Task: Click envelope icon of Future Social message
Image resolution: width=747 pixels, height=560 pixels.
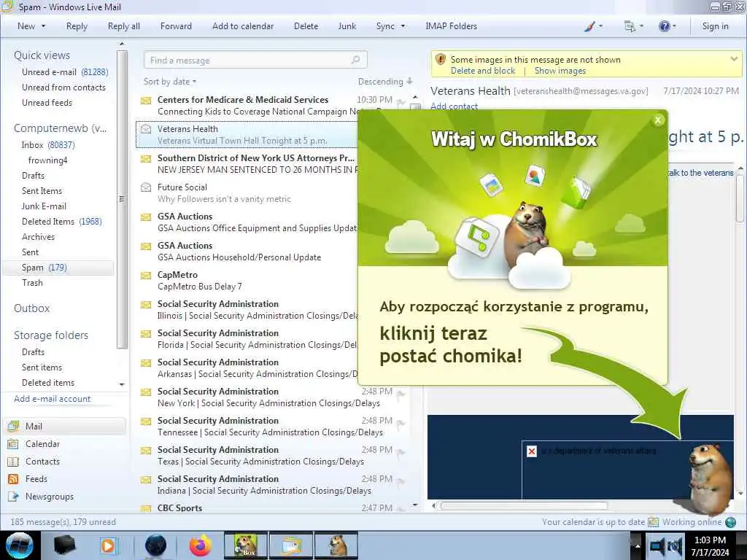Action: (x=146, y=187)
